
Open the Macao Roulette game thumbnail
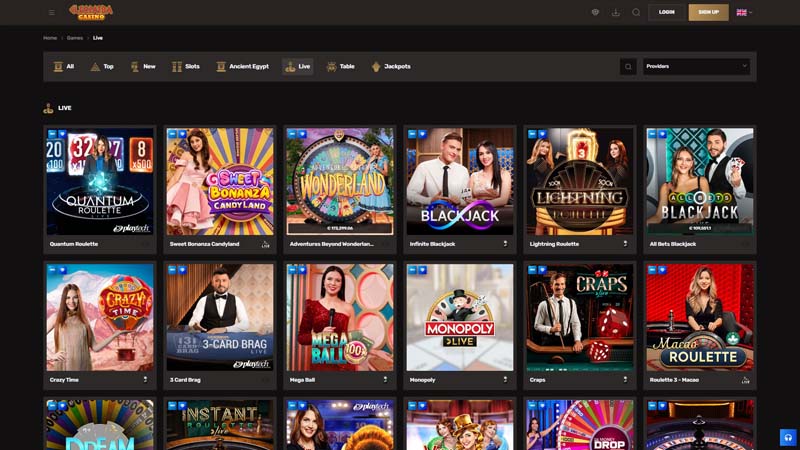tap(700, 317)
